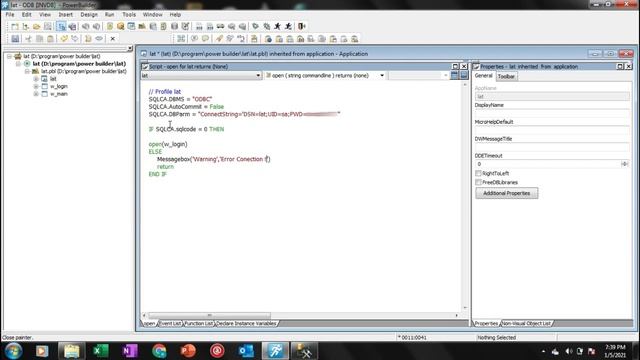Enable the RightToLeft checkbox
640x360 pixels.
pyautogui.click(x=478, y=173)
